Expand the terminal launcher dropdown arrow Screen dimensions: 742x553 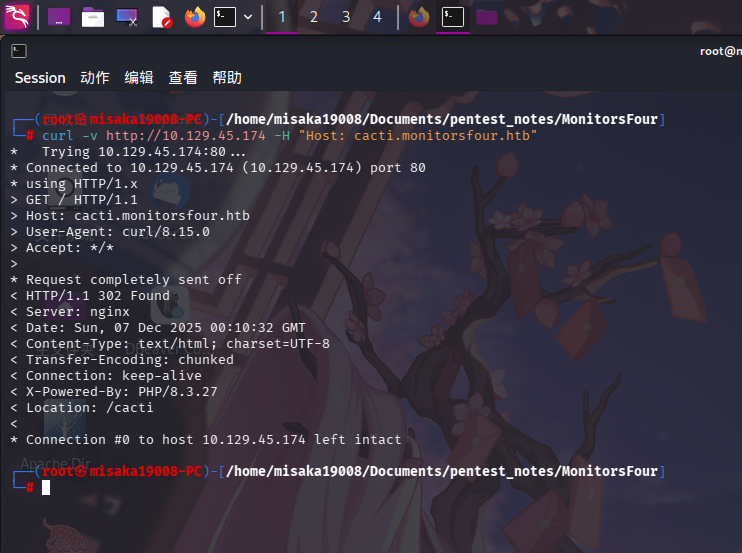click(248, 17)
